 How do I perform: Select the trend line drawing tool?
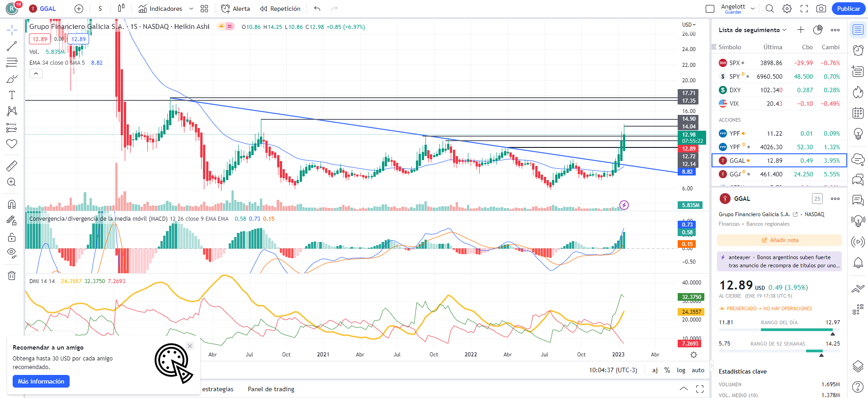point(12,46)
